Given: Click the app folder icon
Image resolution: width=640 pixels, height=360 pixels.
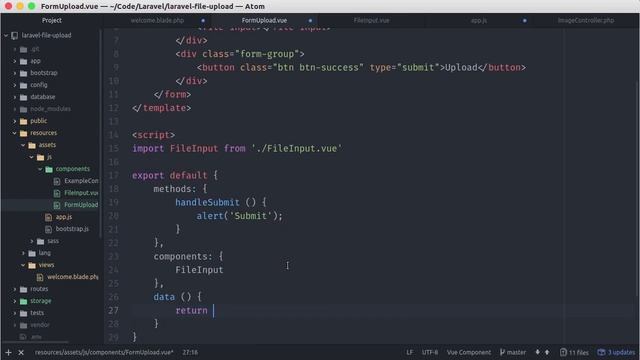Looking at the screenshot, I should [x=24, y=61].
